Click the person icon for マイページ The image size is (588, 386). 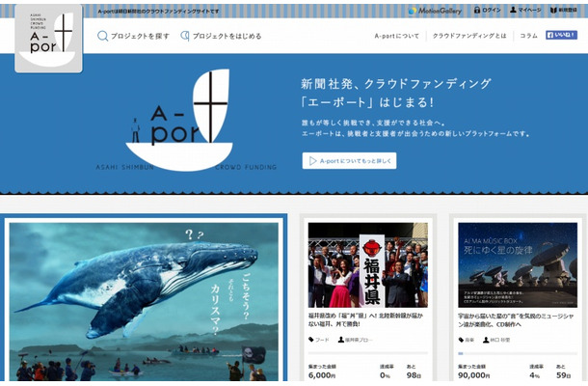(x=513, y=11)
